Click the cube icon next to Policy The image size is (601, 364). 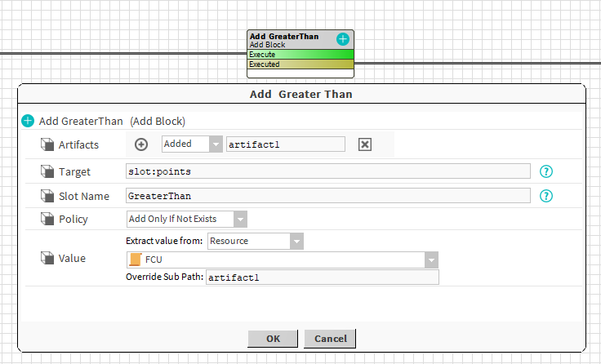tap(47, 219)
